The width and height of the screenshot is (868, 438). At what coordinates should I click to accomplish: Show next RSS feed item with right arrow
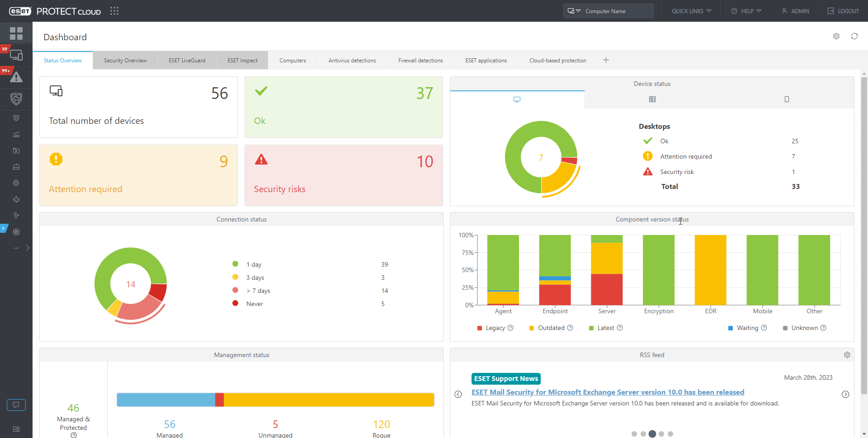click(x=845, y=395)
